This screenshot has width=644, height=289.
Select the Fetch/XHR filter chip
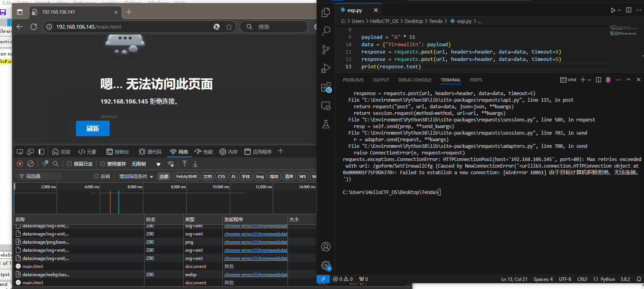point(186,176)
